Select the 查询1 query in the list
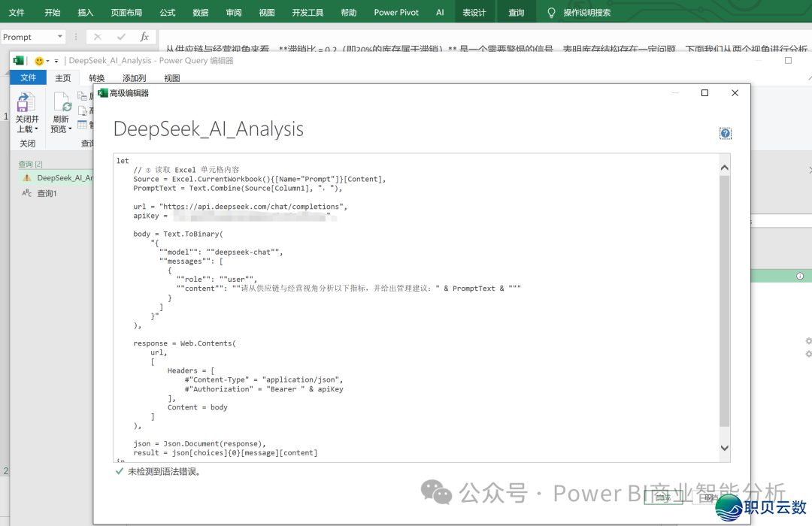 (x=47, y=194)
